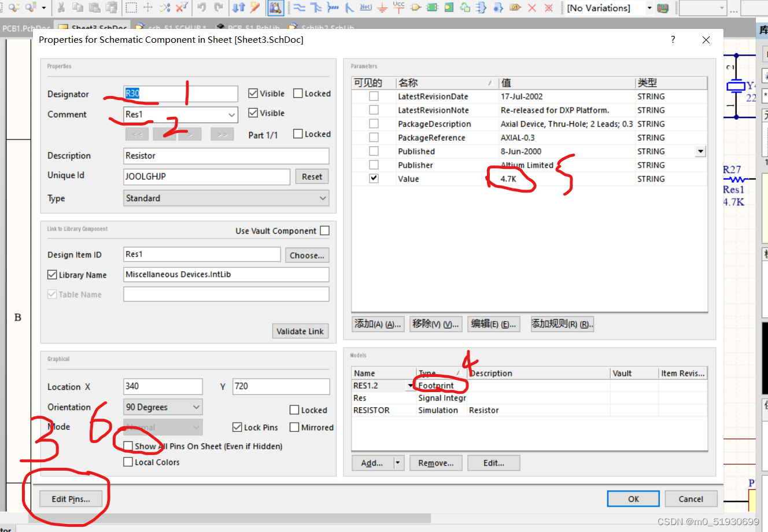768x532 pixels.
Task: Toggle the Part 1/1 Locked checkbox
Action: pyautogui.click(x=298, y=134)
